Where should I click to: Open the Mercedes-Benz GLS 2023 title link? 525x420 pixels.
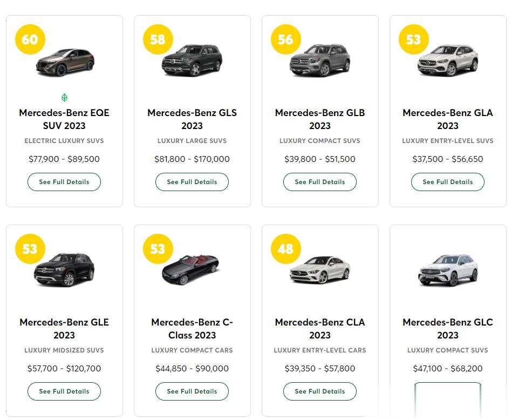pos(192,119)
